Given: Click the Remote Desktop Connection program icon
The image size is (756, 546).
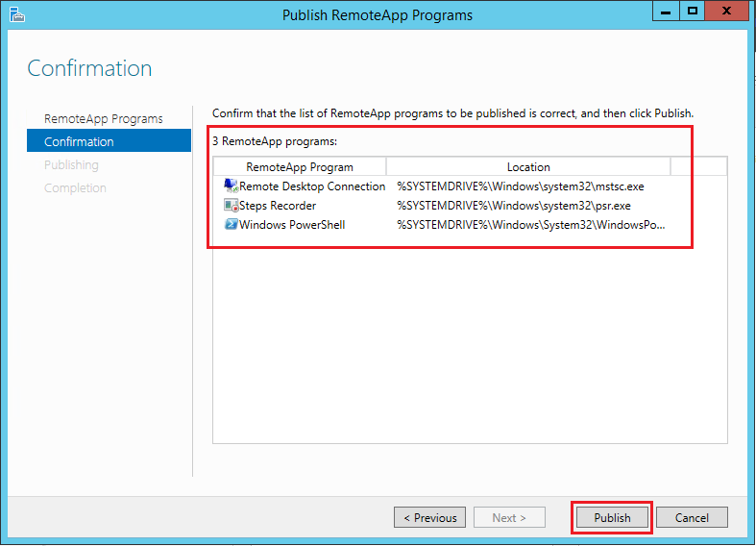Looking at the screenshot, I should pyautogui.click(x=231, y=186).
